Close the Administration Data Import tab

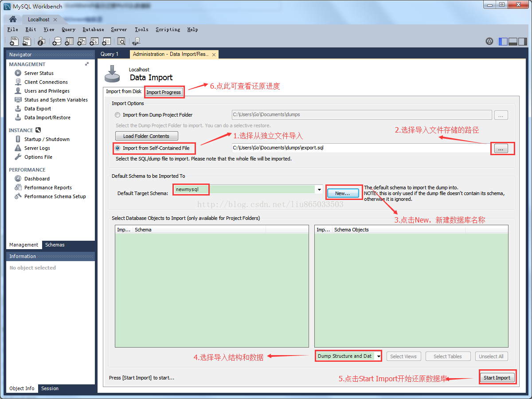click(x=214, y=55)
